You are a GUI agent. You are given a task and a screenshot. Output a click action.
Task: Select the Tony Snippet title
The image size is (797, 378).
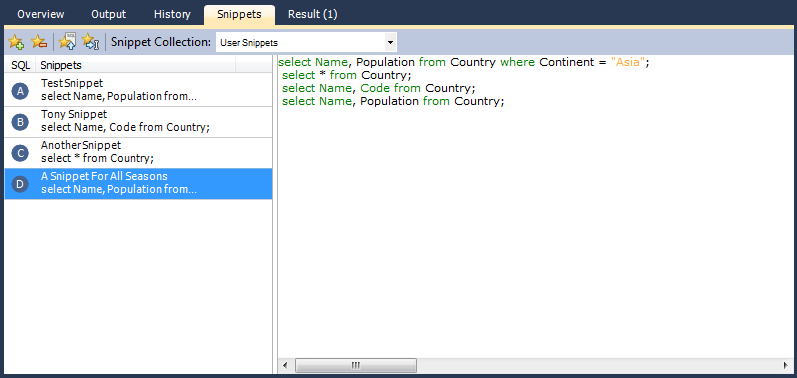pyautogui.click(x=74, y=114)
